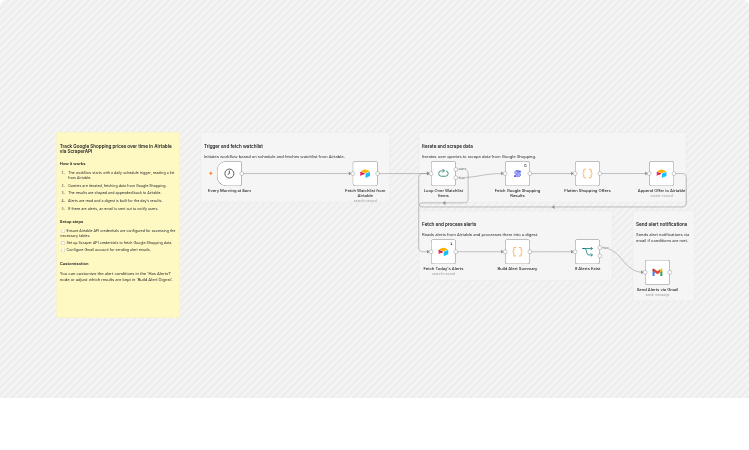Click the false output of If Alerts Exist

tap(600, 256)
